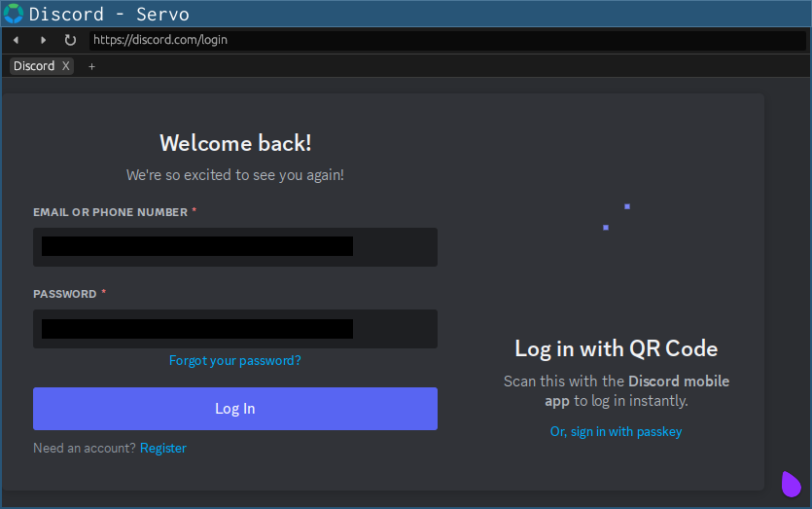This screenshot has height=509, width=812.
Task: Click the Servo logo in title bar
Action: (14, 14)
